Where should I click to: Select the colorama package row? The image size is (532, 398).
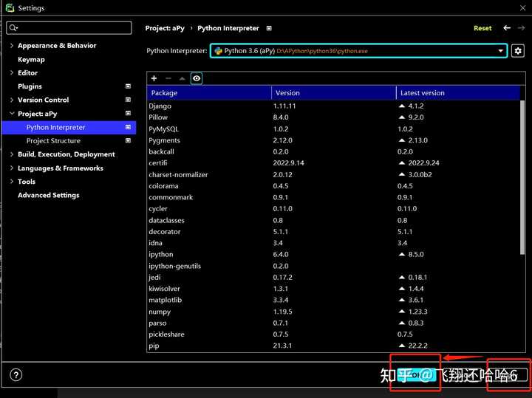pos(333,186)
